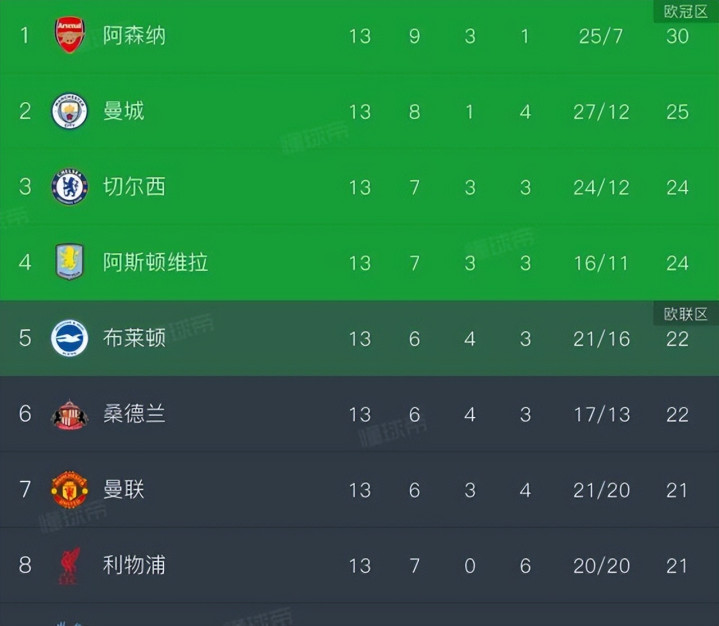Open team 阿森纳 details

point(134,36)
